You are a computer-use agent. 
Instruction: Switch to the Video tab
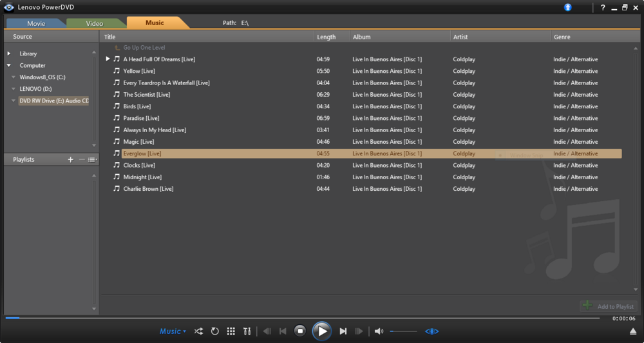(95, 23)
